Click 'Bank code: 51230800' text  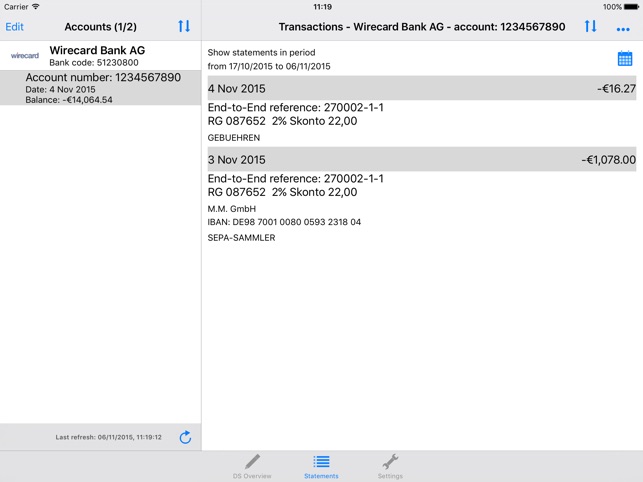(x=94, y=62)
